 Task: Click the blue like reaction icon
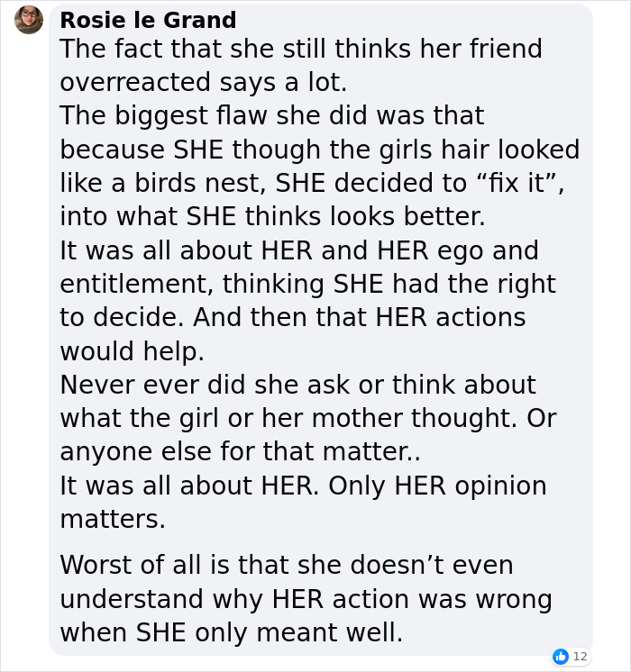[561, 657]
